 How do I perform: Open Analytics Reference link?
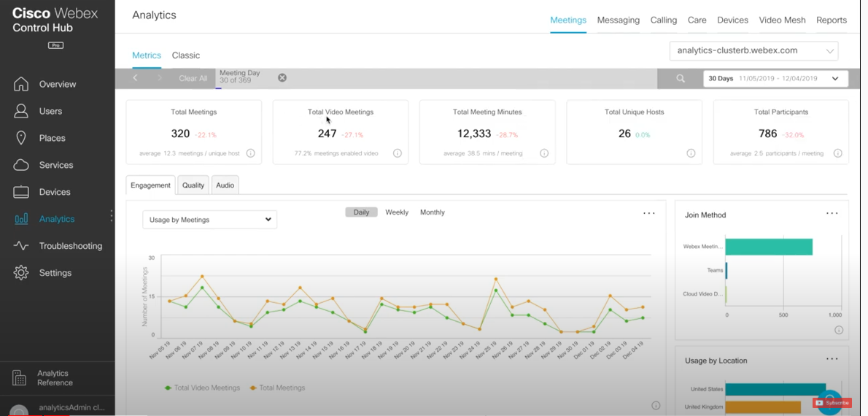(55, 378)
